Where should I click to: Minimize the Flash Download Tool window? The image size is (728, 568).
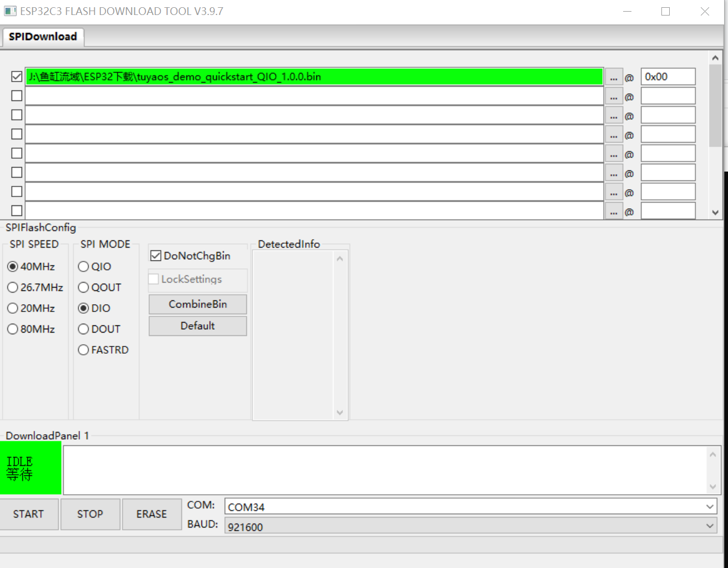(628, 11)
